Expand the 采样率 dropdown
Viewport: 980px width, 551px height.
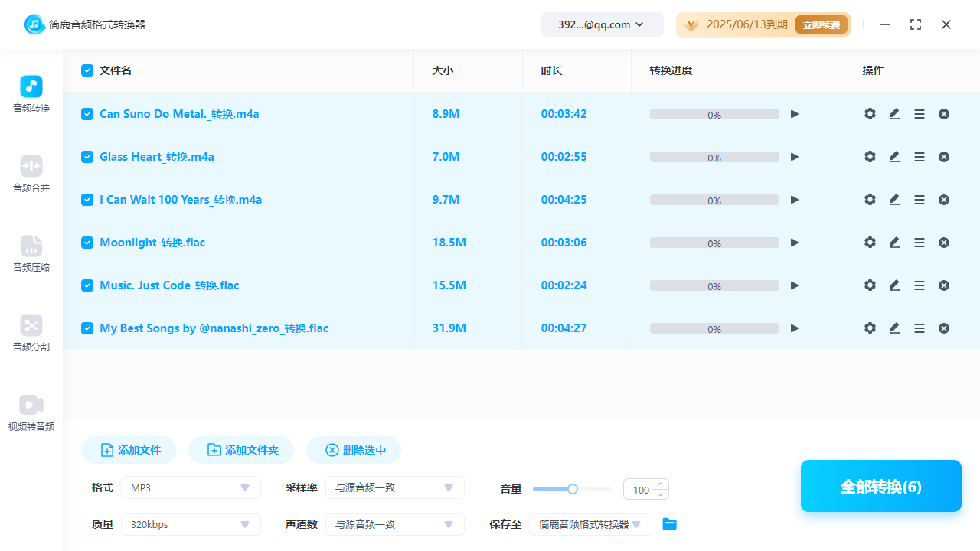[394, 487]
